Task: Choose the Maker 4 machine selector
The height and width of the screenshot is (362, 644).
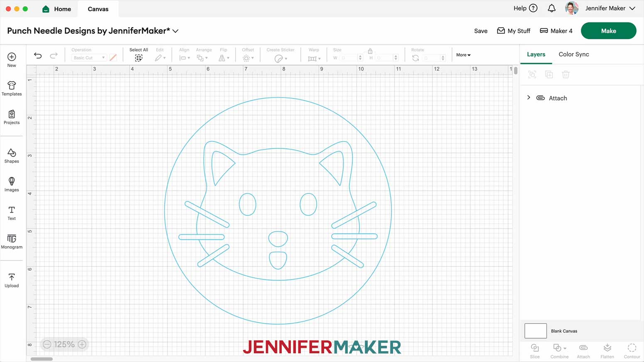Action: (x=556, y=31)
